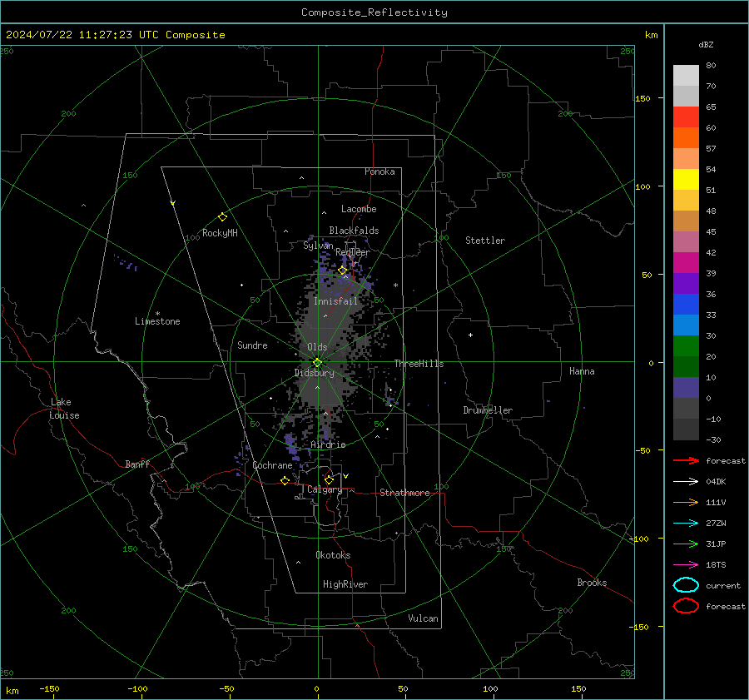Image resolution: width=749 pixels, height=700 pixels.
Task: Click the 2024/07/22 11:27:23 UTC timestamp
Action: coord(115,35)
